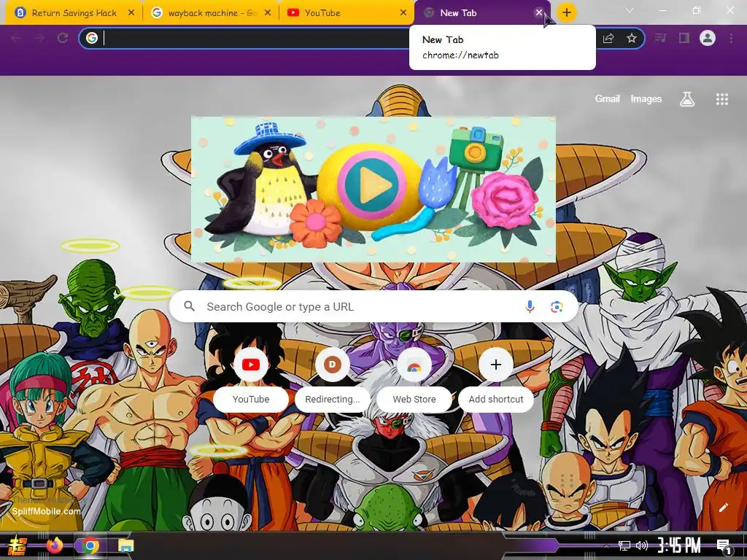Customize this page pencil icon

(x=723, y=507)
